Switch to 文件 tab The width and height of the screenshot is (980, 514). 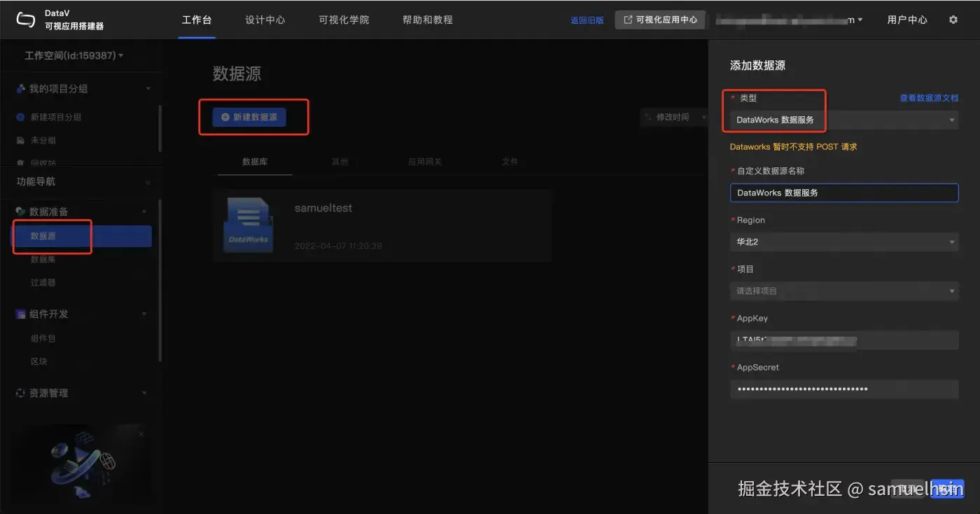pyautogui.click(x=510, y=162)
